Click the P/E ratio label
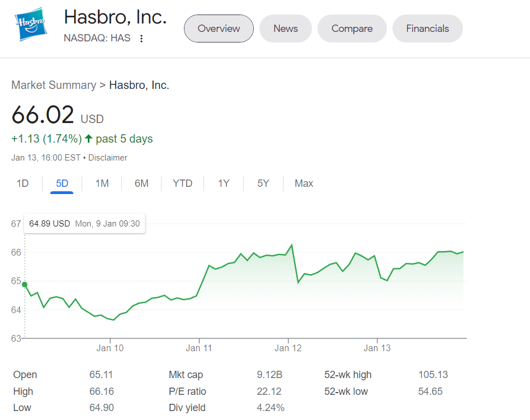 [187, 391]
